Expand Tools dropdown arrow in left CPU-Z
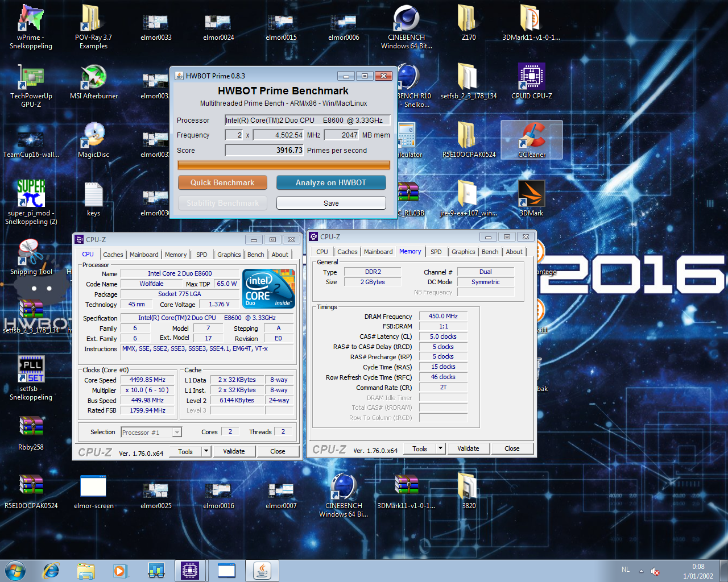Screen dimensions: 728x582 tap(206, 451)
